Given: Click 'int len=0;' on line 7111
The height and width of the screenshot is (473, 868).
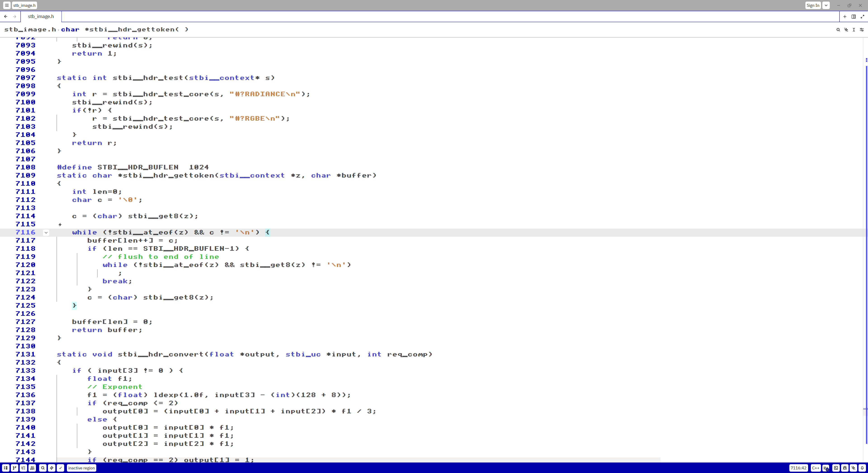Looking at the screenshot, I should [97, 192].
